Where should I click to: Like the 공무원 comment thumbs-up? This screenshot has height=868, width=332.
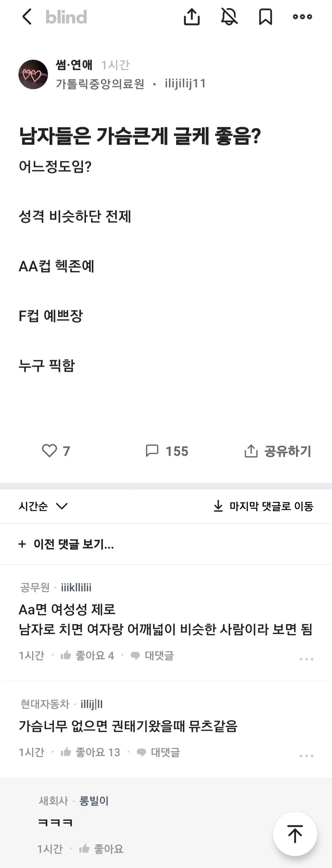click(66, 655)
